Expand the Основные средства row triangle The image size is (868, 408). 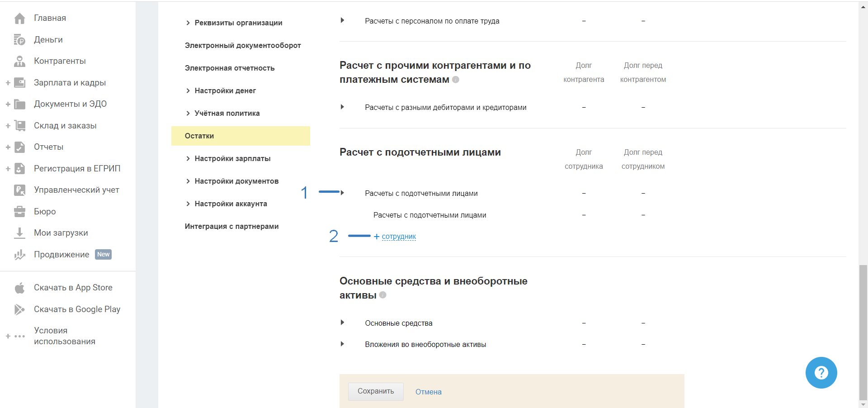point(342,323)
